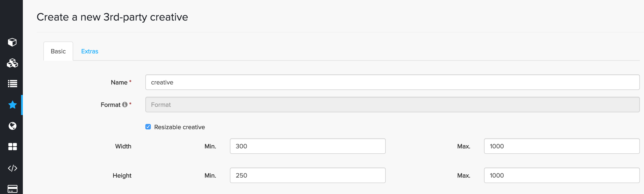The height and width of the screenshot is (194, 644).
Task: Uncheck the Resizable creative checkbox
Action: [x=148, y=127]
